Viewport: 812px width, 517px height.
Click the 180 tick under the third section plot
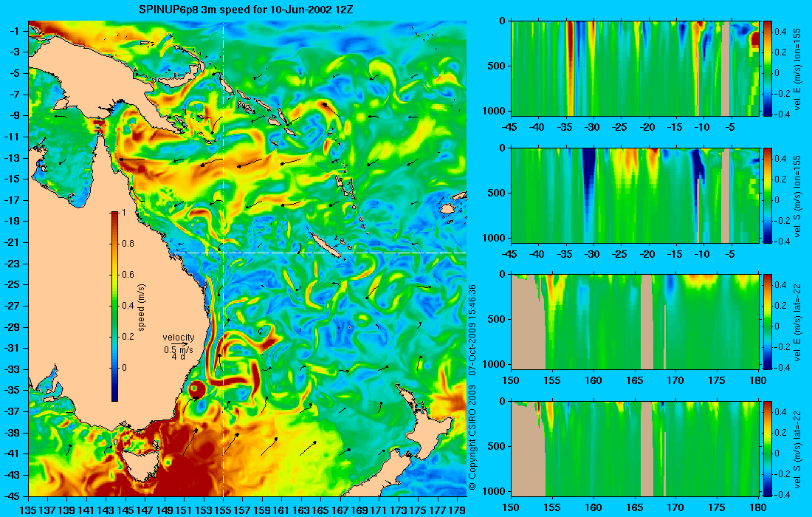coord(759,380)
